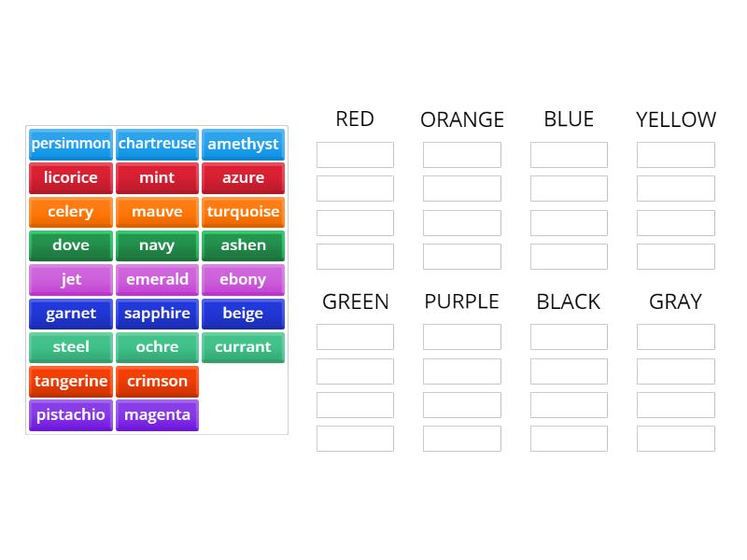Select the "sapphire" word tile

coord(157,314)
